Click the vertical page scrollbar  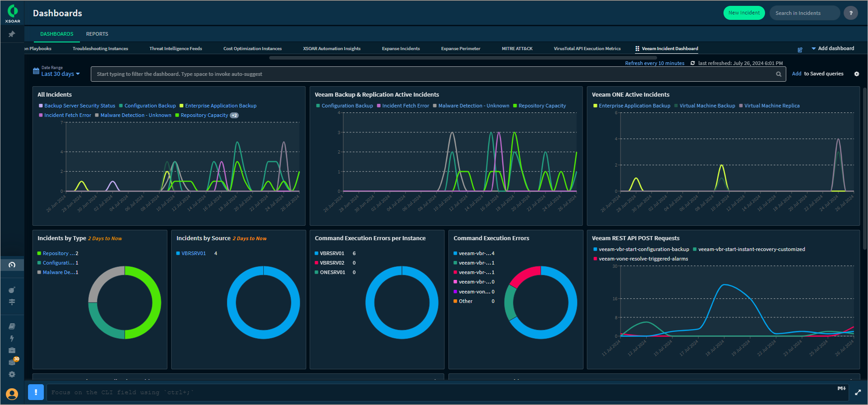[x=864, y=168]
